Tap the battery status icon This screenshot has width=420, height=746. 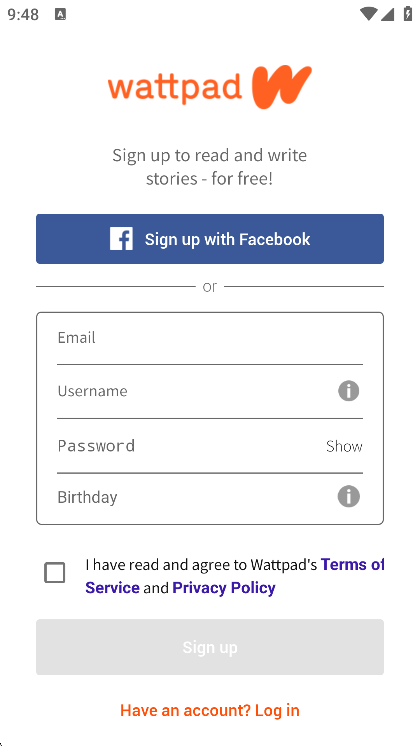[408, 13]
